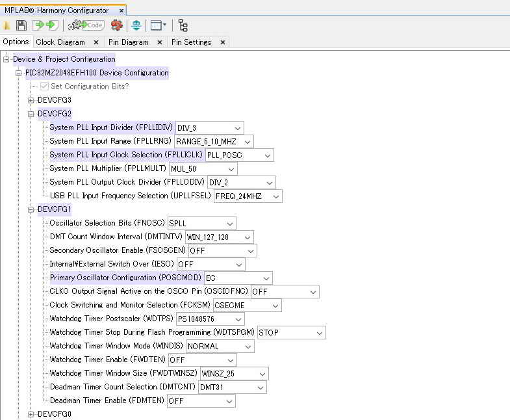The width and height of the screenshot is (510, 420).
Task: Expand the DEVCFG0 node
Action: coord(31,414)
